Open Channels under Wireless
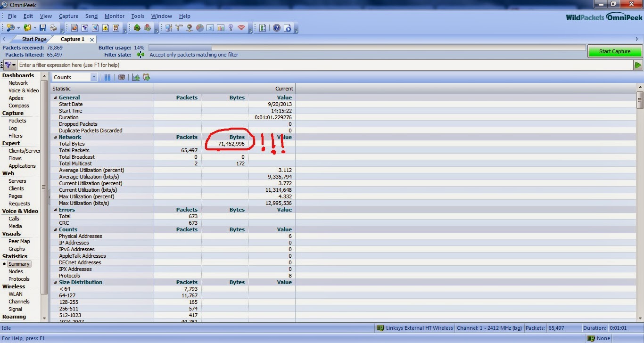644x343 pixels. point(19,302)
